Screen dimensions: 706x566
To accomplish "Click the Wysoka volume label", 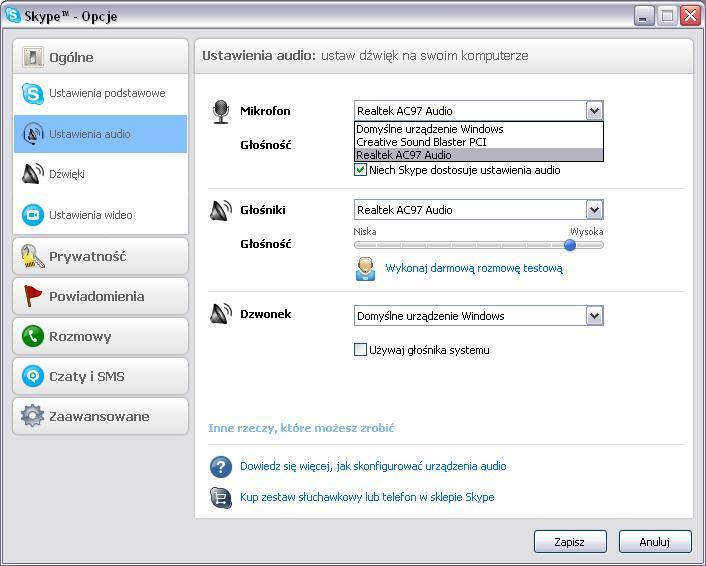I will [586, 231].
